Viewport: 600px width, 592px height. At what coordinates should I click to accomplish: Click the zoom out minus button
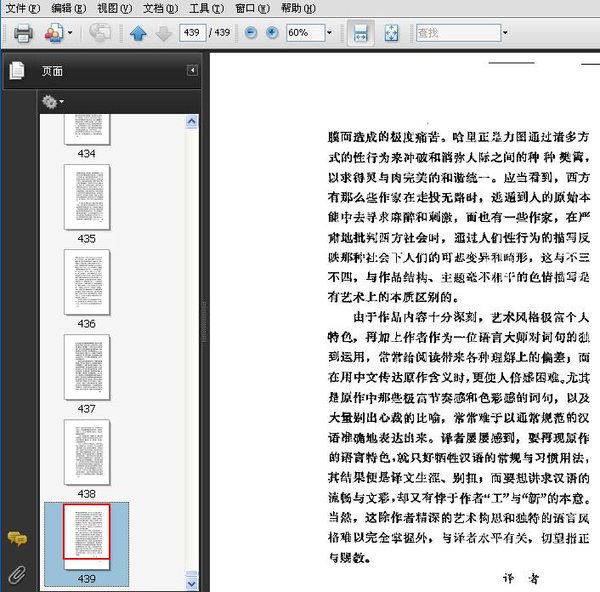[x=249, y=33]
